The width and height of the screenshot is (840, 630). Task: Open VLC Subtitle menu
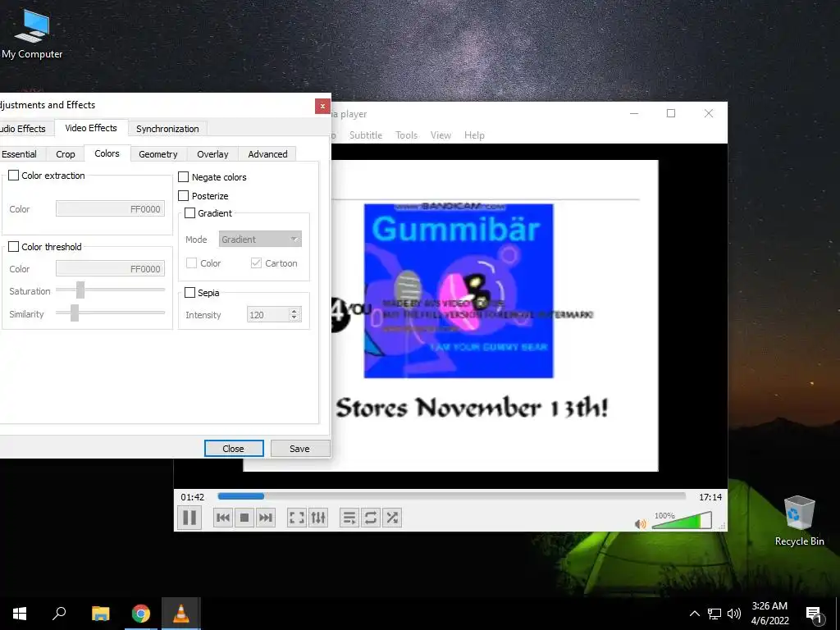click(366, 135)
